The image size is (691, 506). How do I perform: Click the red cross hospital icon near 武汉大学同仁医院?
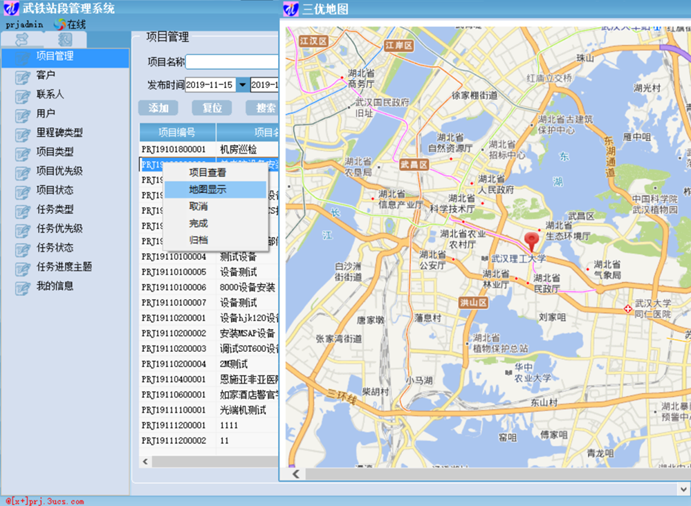tap(628, 309)
